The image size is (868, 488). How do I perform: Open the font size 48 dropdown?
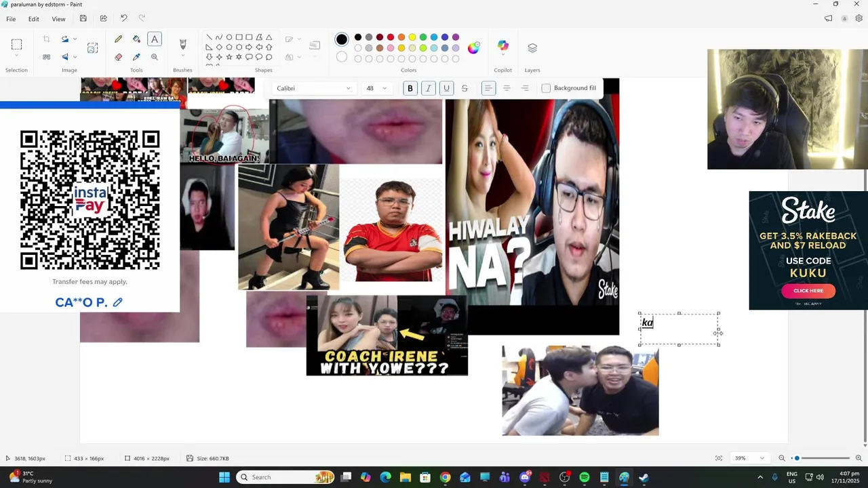click(x=376, y=88)
